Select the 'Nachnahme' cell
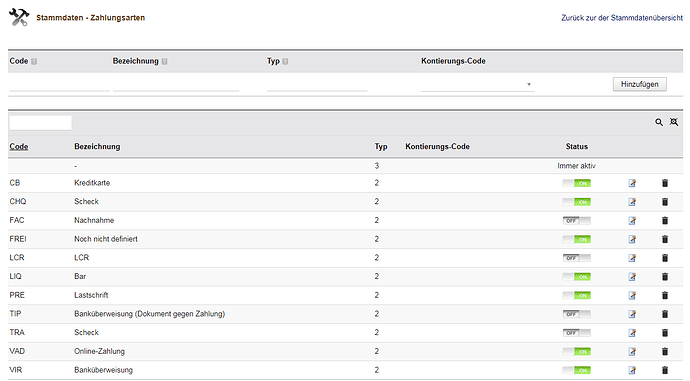 [94, 220]
